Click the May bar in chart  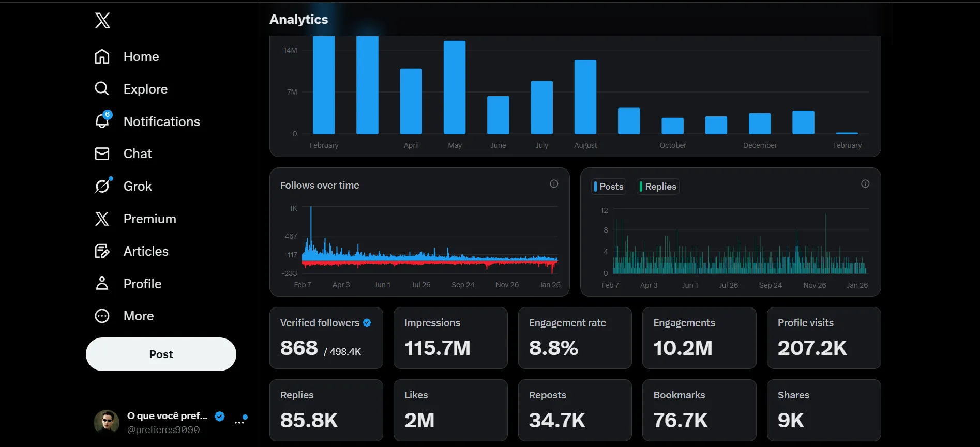[x=455, y=87]
